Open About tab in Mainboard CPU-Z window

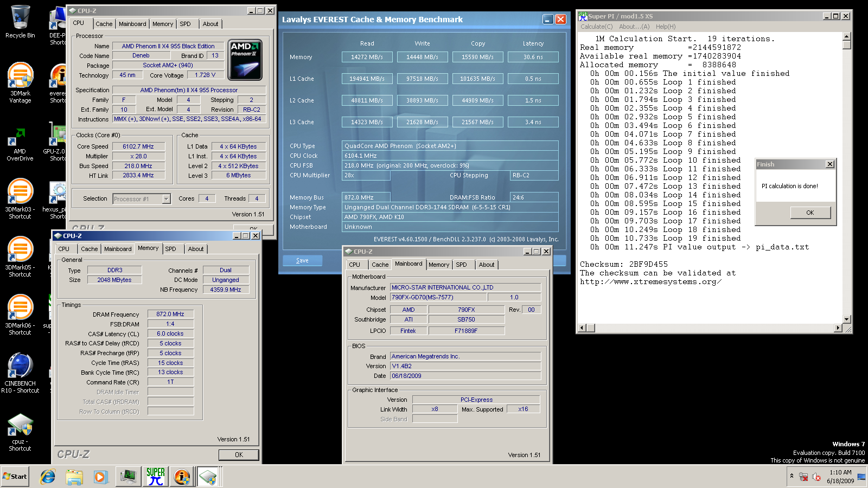click(x=487, y=265)
